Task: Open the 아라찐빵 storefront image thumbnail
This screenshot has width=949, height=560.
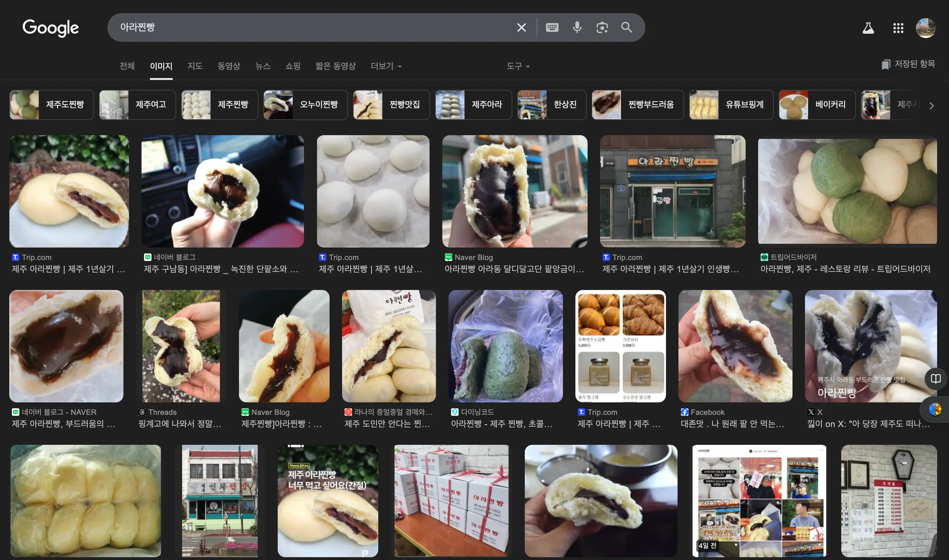Action: pos(672,191)
